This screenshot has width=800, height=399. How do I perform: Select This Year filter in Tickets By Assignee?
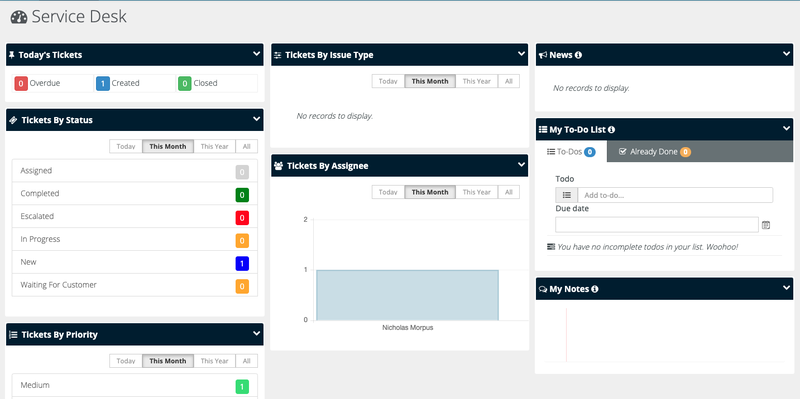[x=477, y=192]
